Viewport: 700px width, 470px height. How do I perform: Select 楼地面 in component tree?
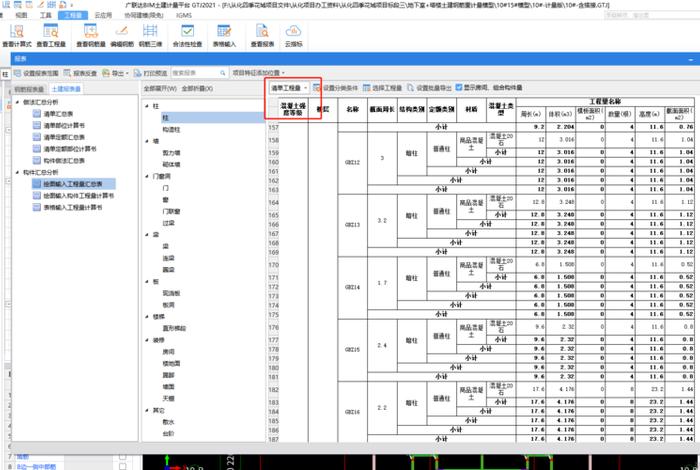coord(171,363)
